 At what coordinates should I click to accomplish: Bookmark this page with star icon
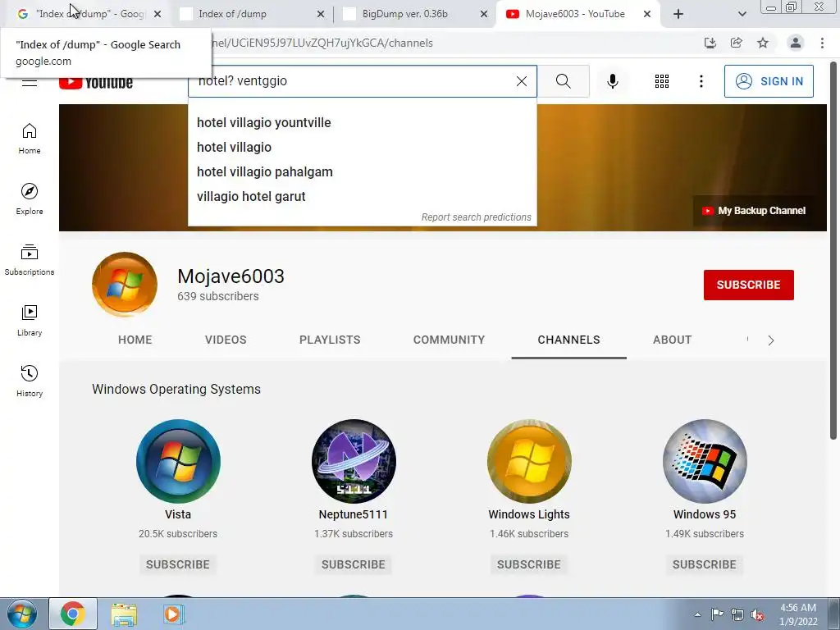(763, 43)
